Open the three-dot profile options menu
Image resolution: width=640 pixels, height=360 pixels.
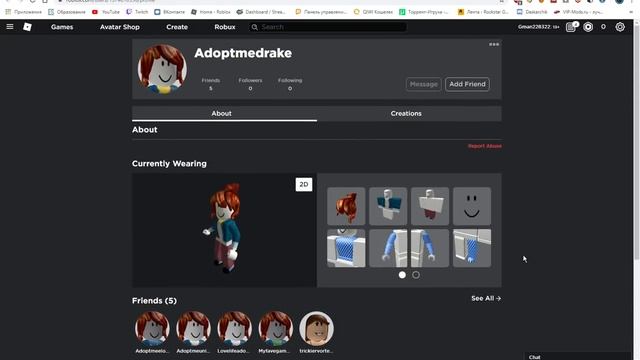coord(494,44)
